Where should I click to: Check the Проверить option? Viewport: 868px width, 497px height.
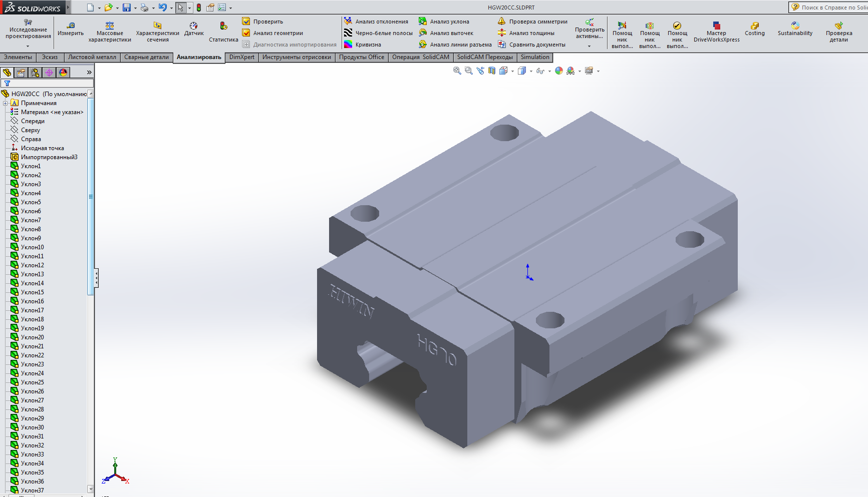pos(263,22)
